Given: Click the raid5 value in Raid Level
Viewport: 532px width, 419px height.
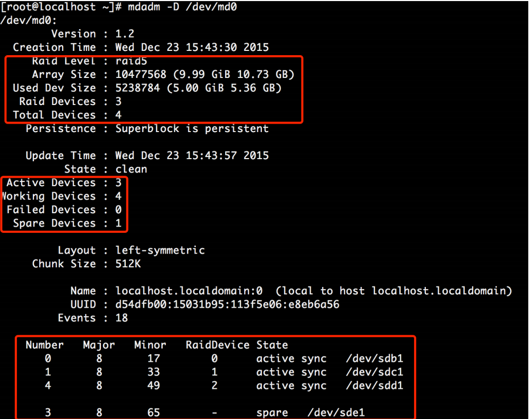Looking at the screenshot, I should 131,61.
